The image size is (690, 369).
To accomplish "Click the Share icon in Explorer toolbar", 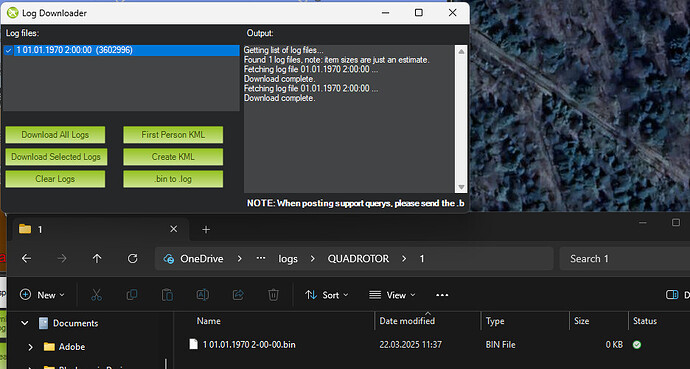I will click(x=238, y=295).
